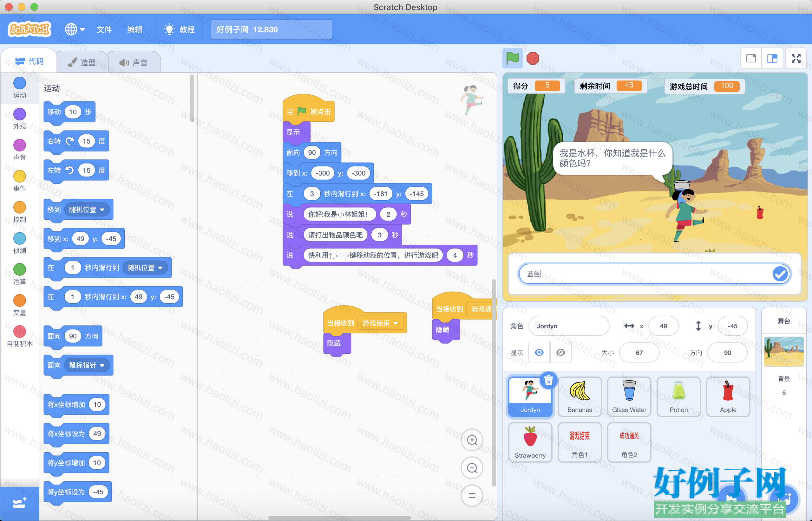Click the Scratch logo

coord(29,29)
